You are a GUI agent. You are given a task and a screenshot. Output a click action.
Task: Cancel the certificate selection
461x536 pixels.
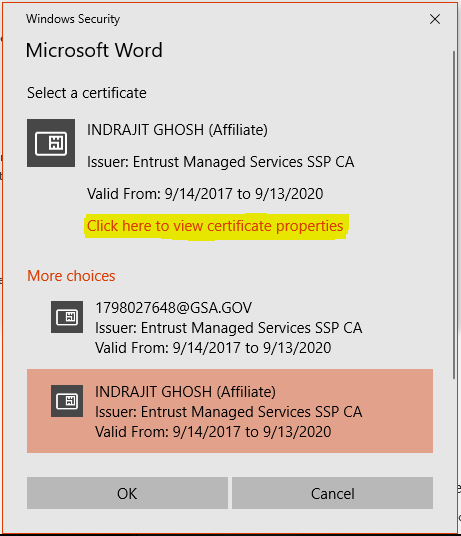coord(333,493)
